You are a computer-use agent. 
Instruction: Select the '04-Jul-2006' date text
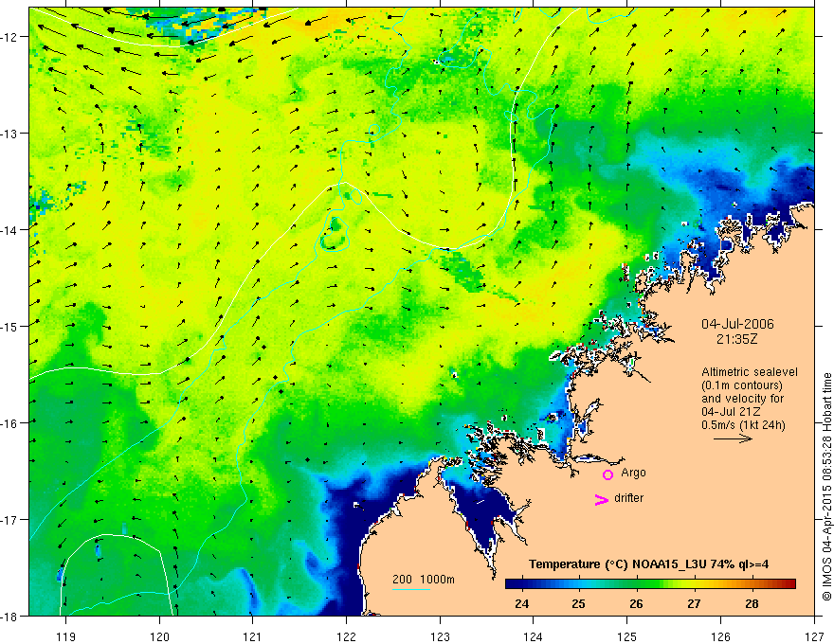(737, 324)
